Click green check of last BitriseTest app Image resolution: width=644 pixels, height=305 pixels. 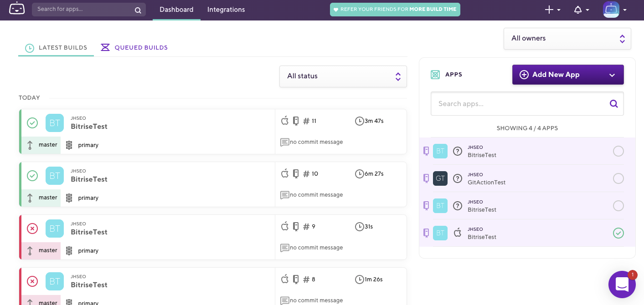point(618,233)
